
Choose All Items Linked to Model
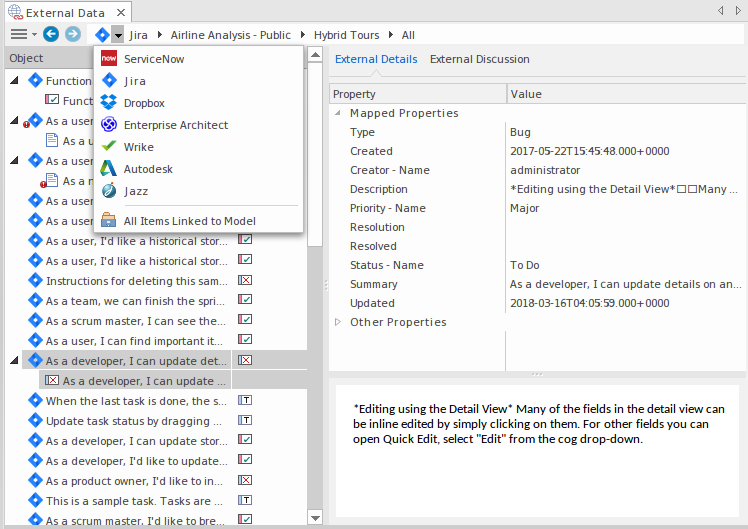[189, 221]
